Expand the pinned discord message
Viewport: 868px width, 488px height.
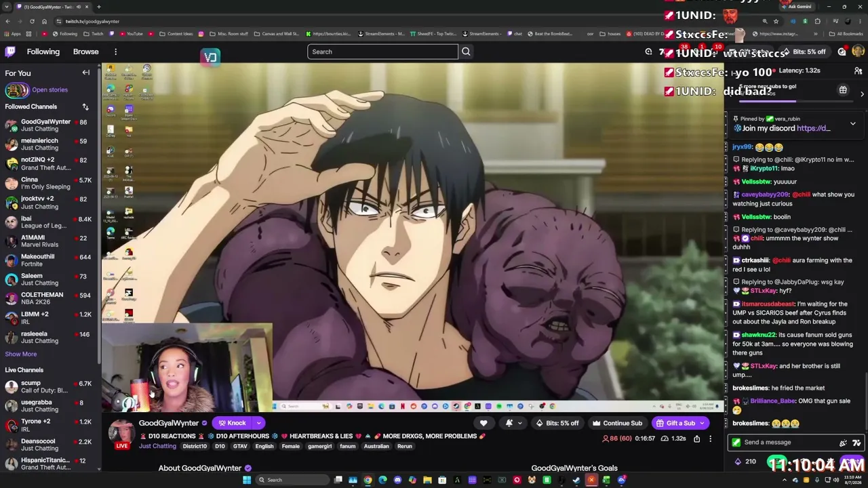(852, 123)
